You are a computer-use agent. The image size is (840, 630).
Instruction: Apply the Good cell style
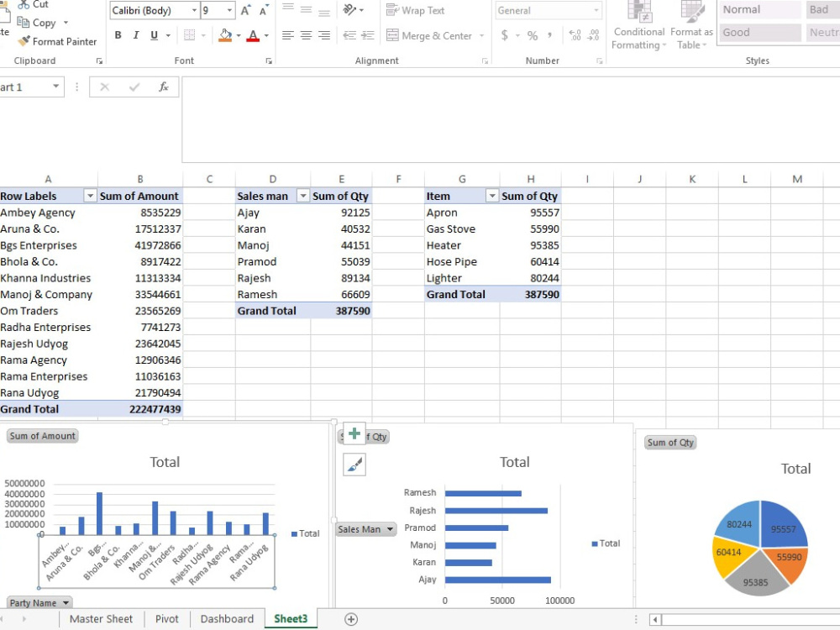(x=759, y=32)
